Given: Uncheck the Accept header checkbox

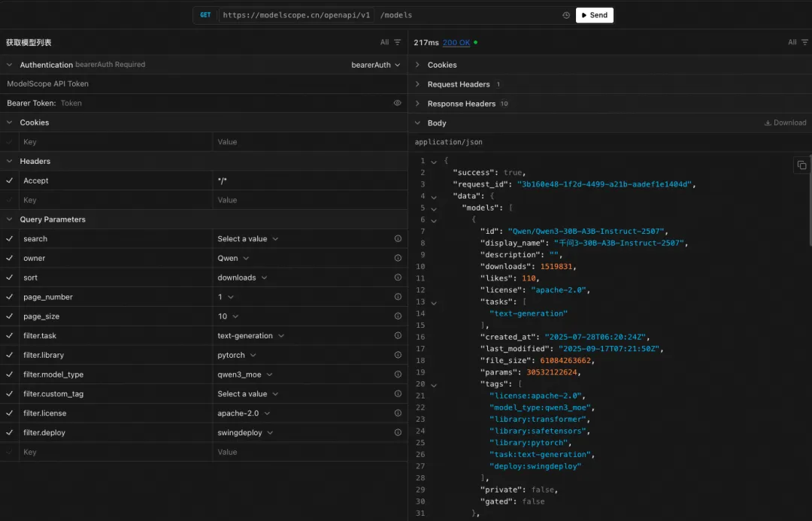Looking at the screenshot, I should click(x=10, y=181).
